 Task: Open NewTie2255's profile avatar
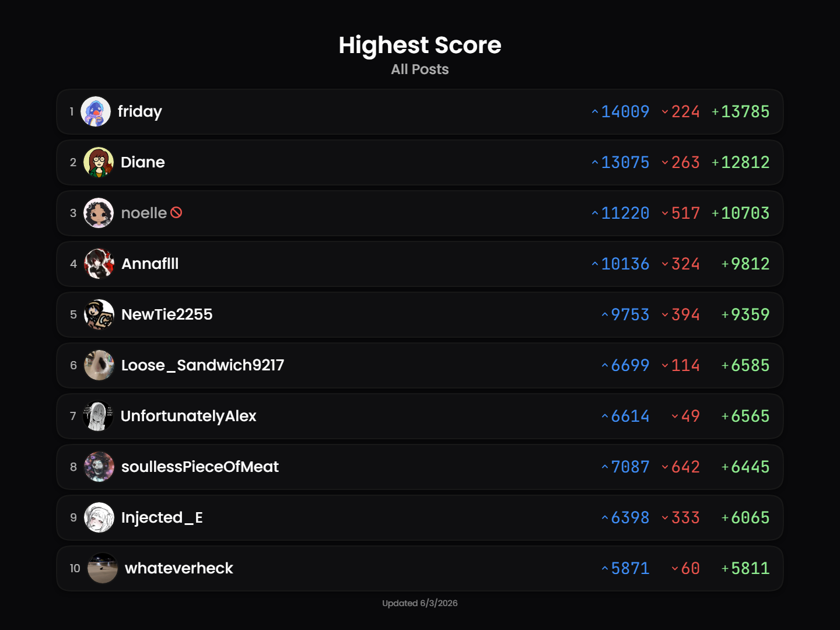click(99, 314)
